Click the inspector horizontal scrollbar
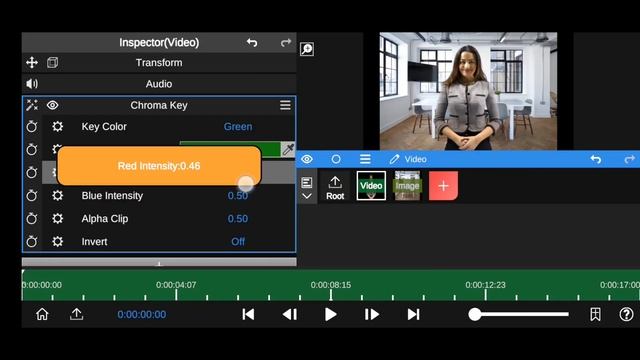The height and width of the screenshot is (360, 640). [159, 262]
